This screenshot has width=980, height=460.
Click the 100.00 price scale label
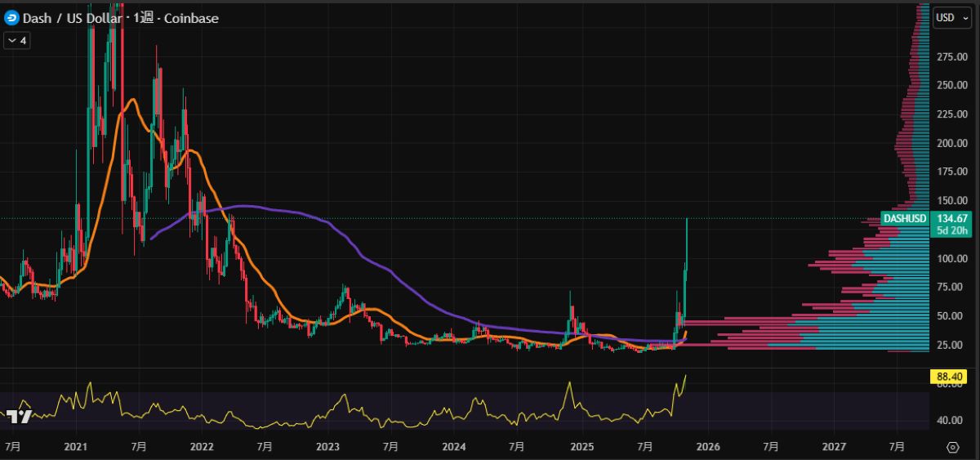(x=951, y=258)
